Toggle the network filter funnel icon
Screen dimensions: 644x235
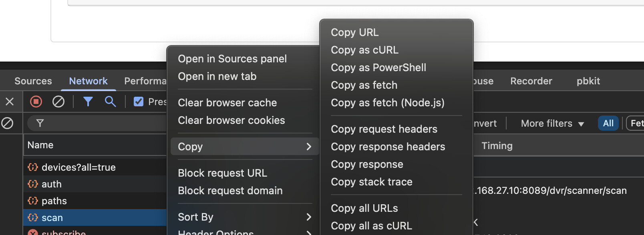88,102
